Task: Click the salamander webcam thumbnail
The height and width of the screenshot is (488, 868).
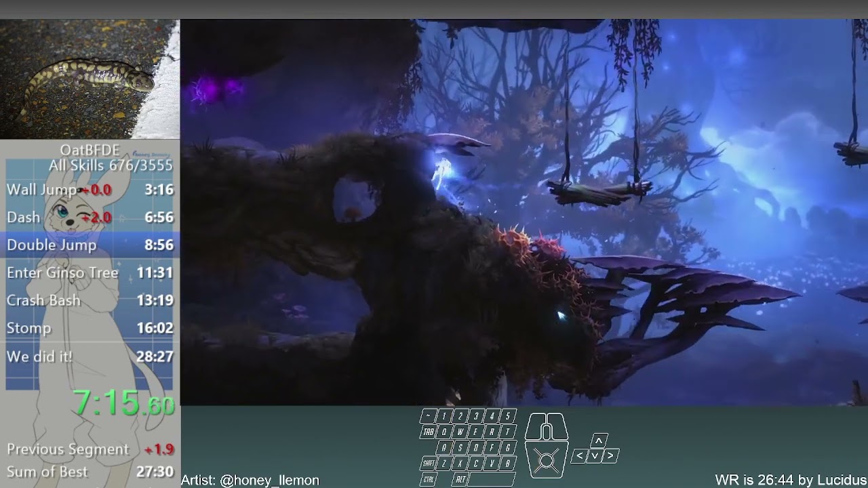Action: click(90, 79)
